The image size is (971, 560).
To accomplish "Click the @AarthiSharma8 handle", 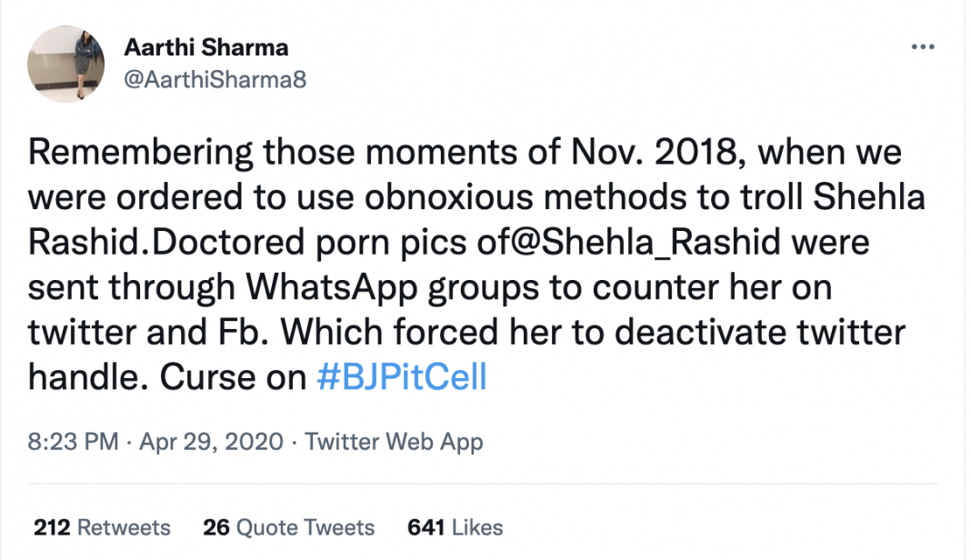I will pos(215,80).
